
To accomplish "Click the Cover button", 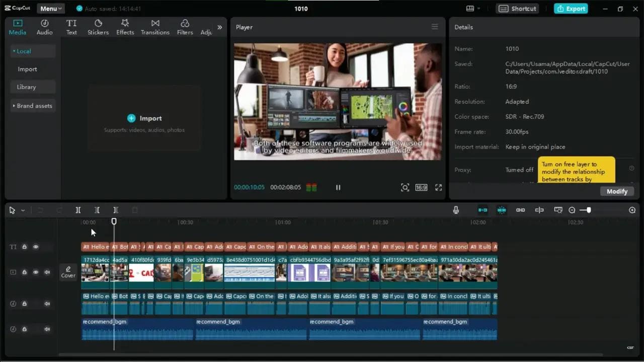I will click(x=68, y=272).
